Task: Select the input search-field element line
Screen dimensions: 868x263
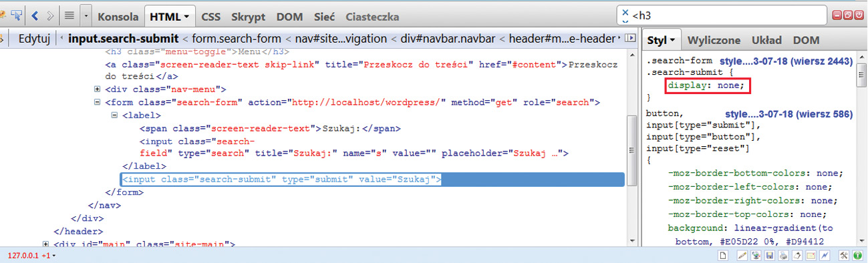Action: [x=354, y=147]
